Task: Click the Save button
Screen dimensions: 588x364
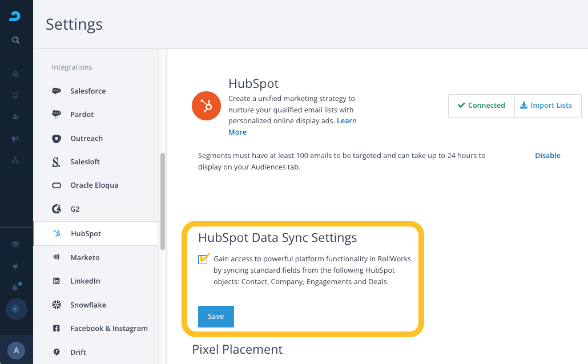Action: (x=216, y=317)
